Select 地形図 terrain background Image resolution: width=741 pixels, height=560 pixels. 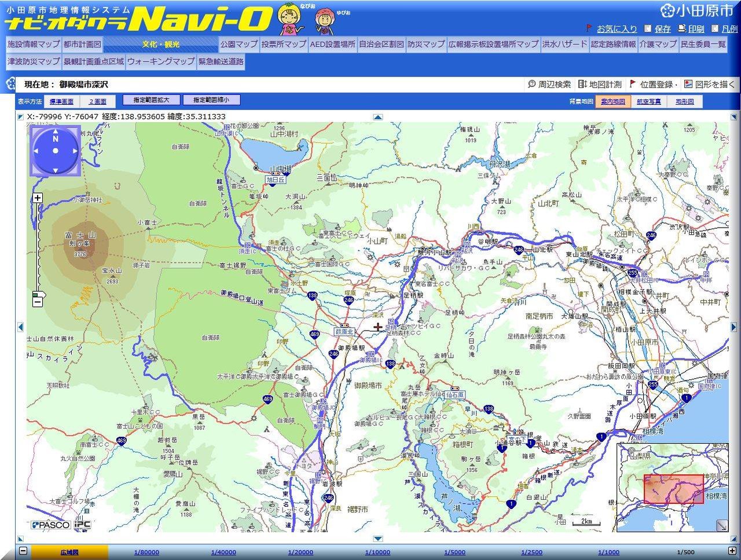tap(685, 101)
